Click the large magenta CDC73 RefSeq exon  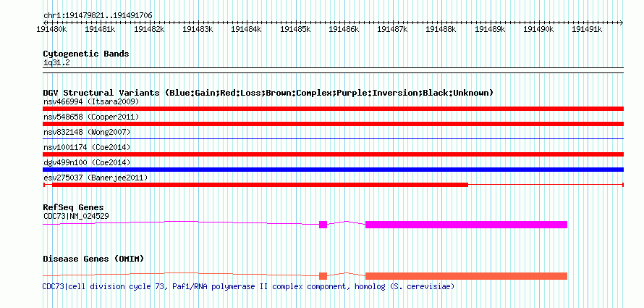(x=466, y=225)
